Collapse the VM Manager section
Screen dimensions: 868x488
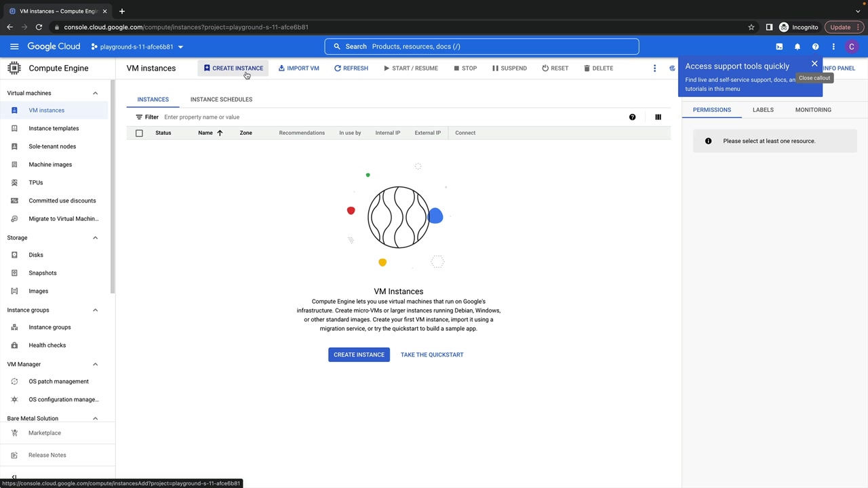pyautogui.click(x=95, y=364)
